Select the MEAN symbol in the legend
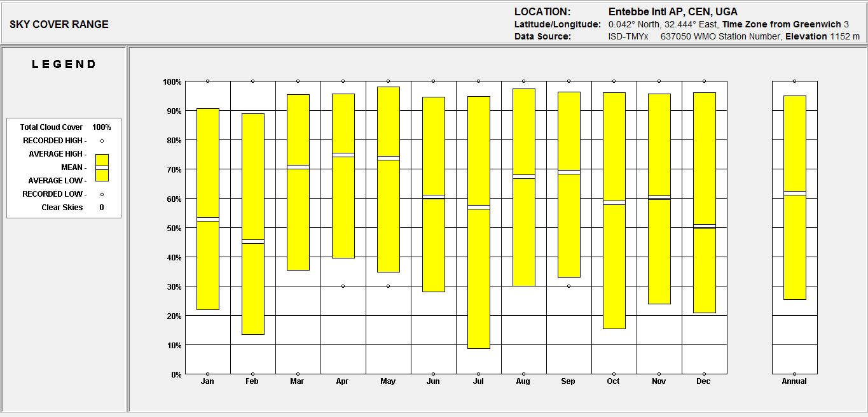 102,167
